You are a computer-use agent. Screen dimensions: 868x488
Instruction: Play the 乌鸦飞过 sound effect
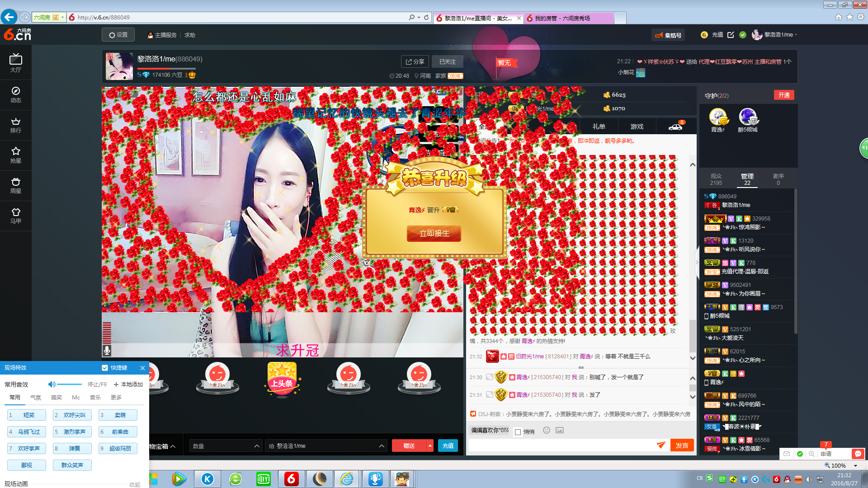click(27, 432)
